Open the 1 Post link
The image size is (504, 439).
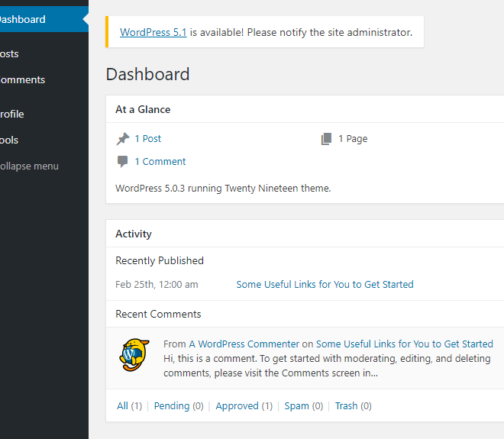click(x=148, y=139)
